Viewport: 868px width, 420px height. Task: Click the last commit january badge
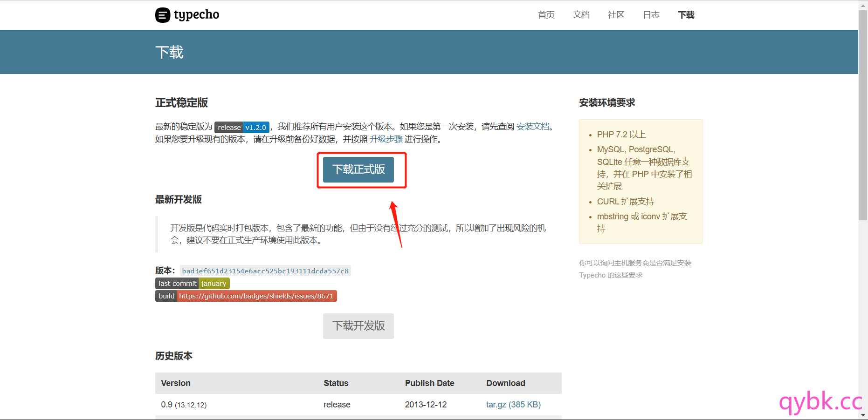point(192,284)
